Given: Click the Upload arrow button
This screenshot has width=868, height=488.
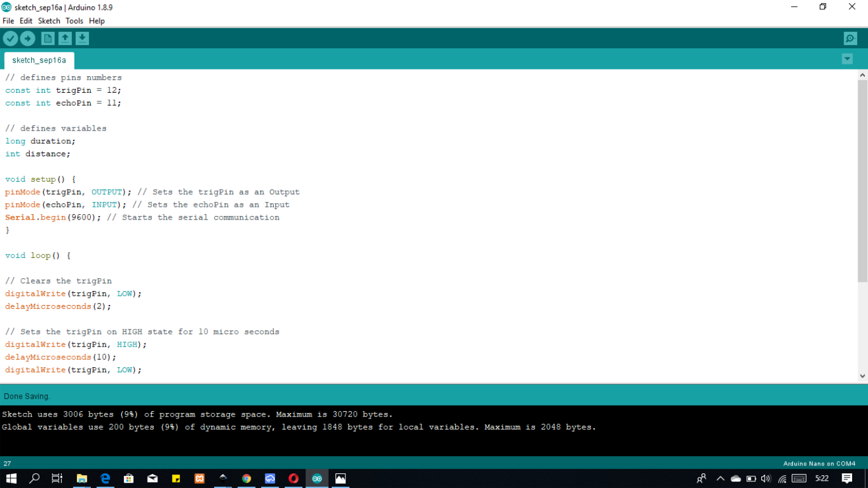Looking at the screenshot, I should pos(27,38).
